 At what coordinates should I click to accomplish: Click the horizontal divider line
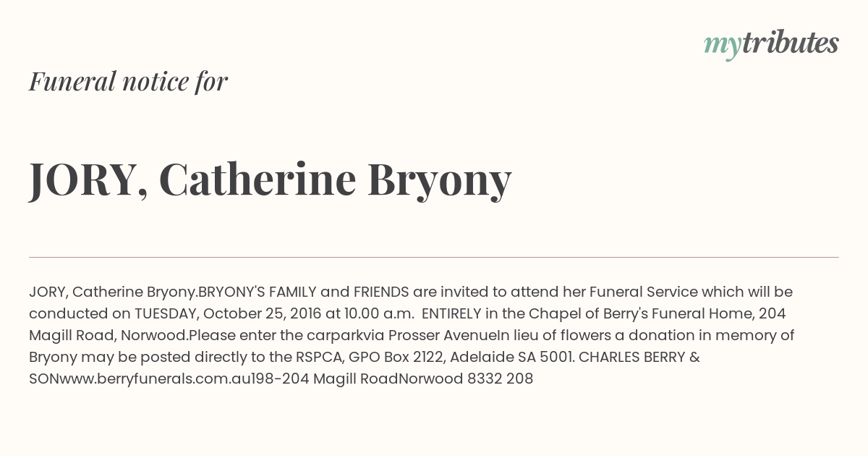[x=434, y=257]
